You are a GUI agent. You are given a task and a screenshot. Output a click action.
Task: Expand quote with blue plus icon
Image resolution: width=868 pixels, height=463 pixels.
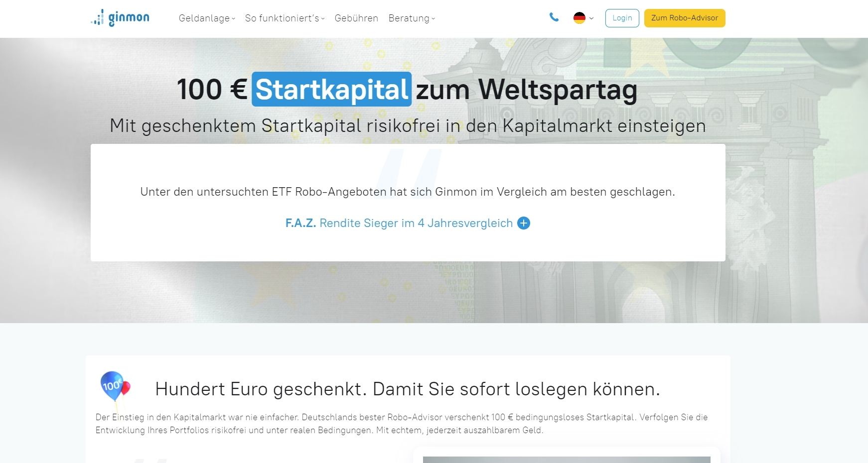[x=524, y=223]
